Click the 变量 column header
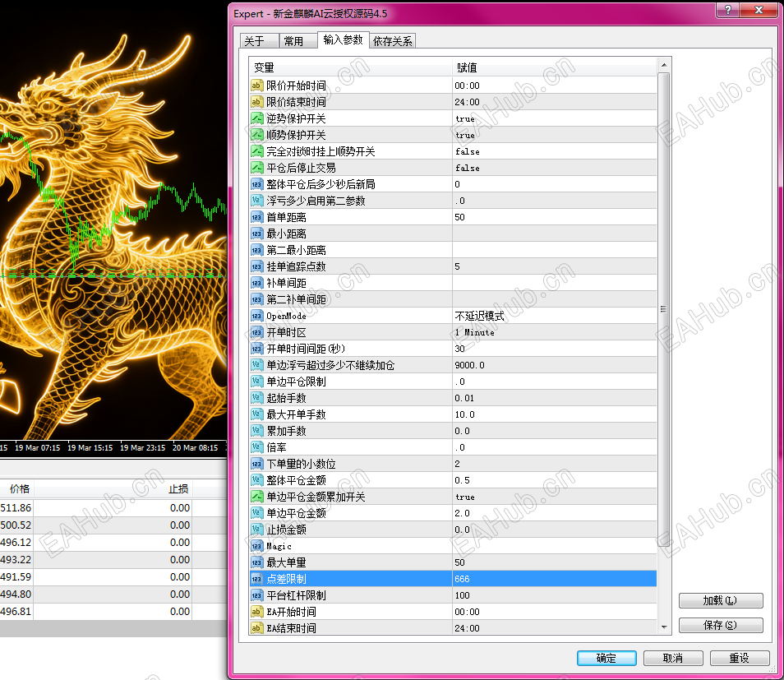Screen dimensions: 784x680 pyautogui.click(x=351, y=67)
